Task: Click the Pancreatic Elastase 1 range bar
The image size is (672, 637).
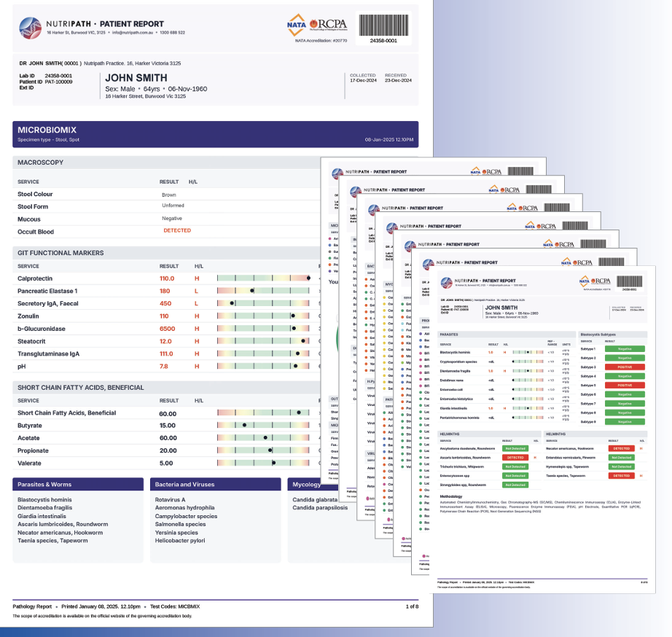Action: [x=263, y=291]
